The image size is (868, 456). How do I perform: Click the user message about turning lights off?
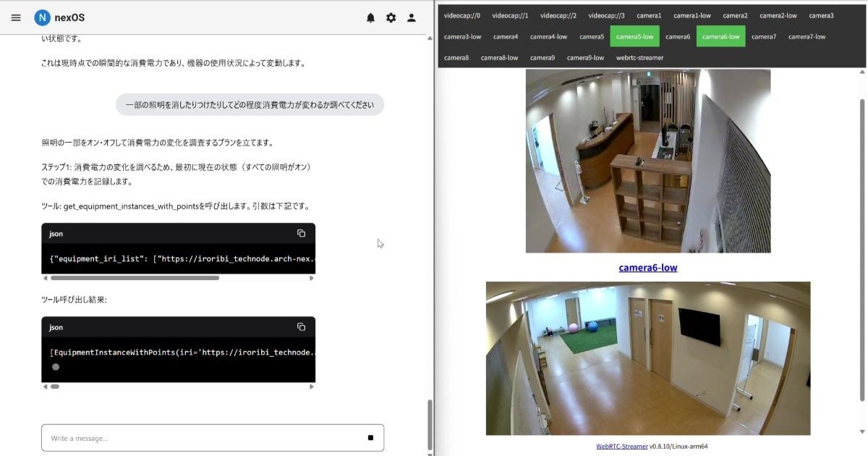[x=250, y=105]
